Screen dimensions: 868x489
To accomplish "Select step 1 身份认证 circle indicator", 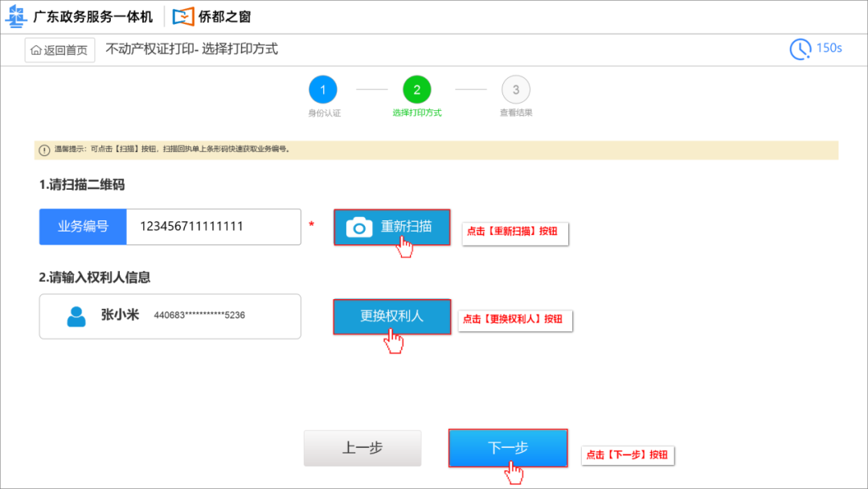I will click(x=323, y=89).
